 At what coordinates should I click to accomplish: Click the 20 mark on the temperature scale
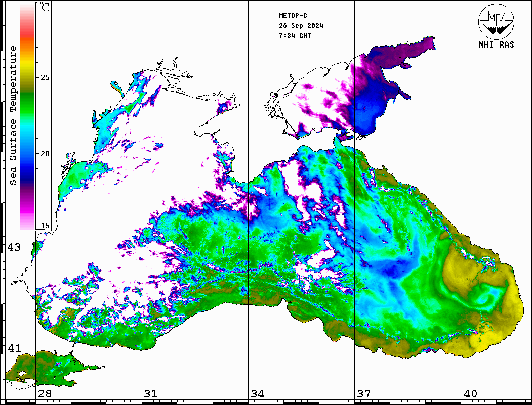45,154
